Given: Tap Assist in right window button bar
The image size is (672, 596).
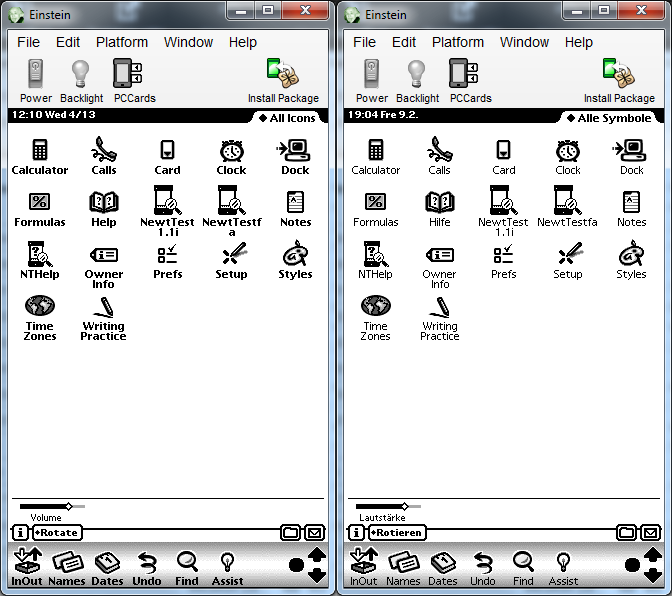Looking at the screenshot, I should pyautogui.click(x=563, y=568).
